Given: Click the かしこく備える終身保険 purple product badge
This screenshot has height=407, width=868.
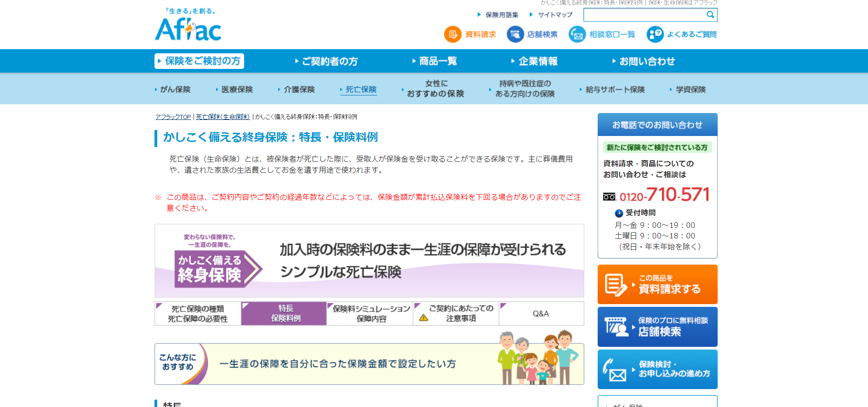Looking at the screenshot, I should tap(218, 269).
